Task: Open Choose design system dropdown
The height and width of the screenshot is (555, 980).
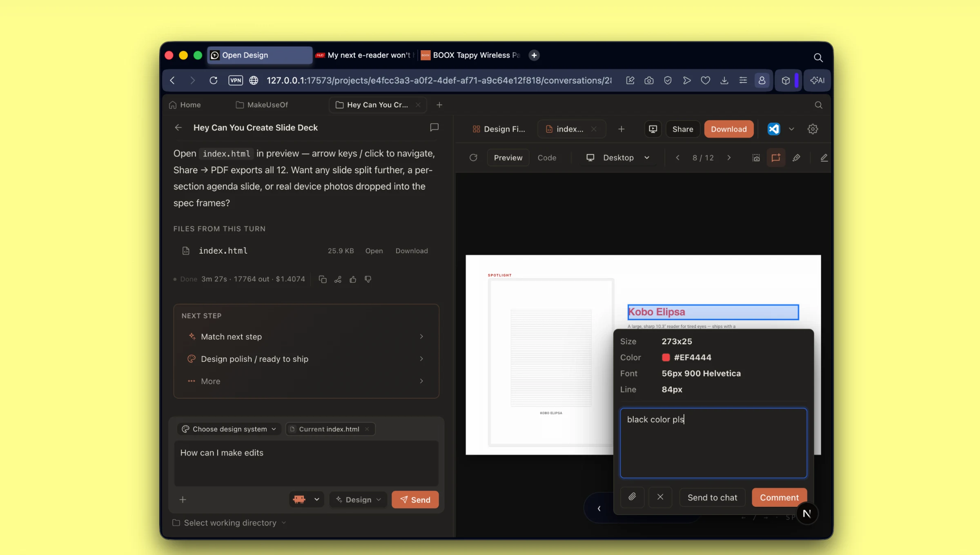Action: [229, 429]
